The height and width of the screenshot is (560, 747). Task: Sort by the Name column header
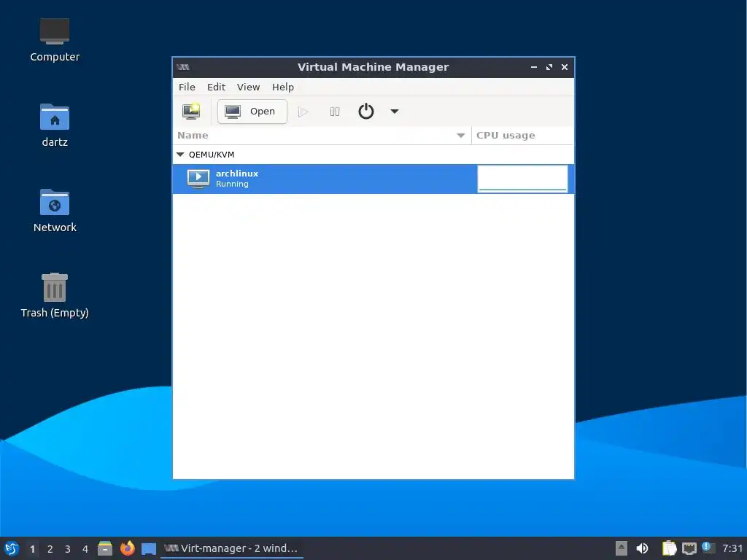pos(322,135)
